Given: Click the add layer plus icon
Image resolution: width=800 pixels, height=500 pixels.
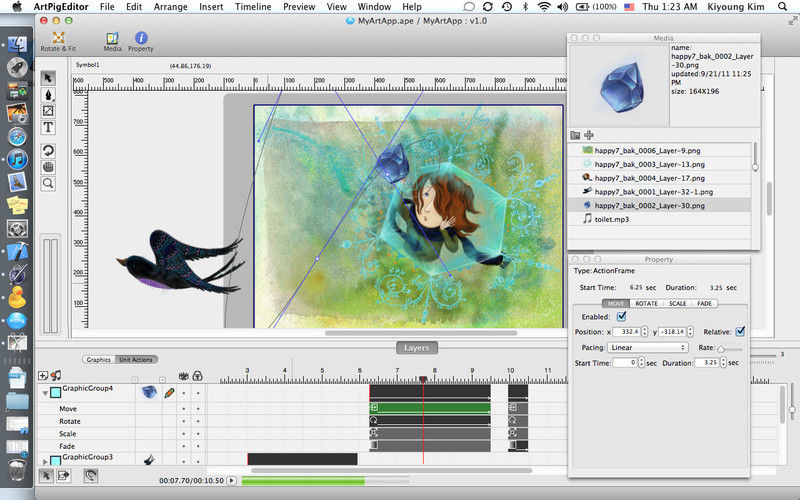Looking at the screenshot, I should 43,376.
